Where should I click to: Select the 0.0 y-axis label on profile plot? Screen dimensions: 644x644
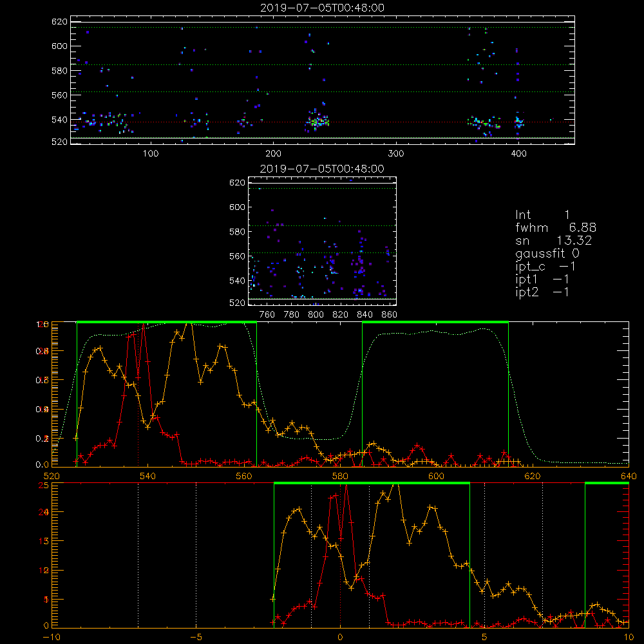coord(43,464)
